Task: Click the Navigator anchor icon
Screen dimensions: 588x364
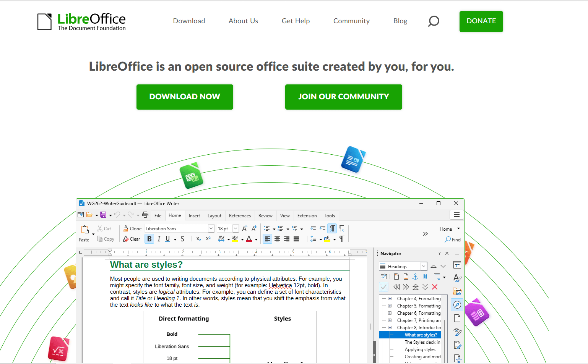Action: [416, 277]
